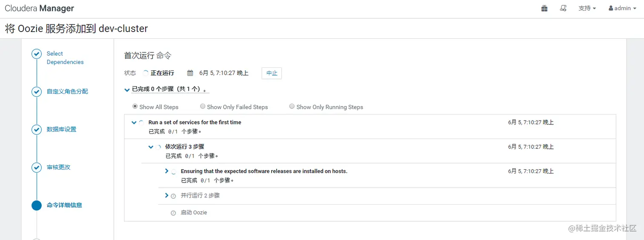This screenshot has height=240, width=644.
Task: Select the 命令详细信息 step label
Action: [x=64, y=205]
